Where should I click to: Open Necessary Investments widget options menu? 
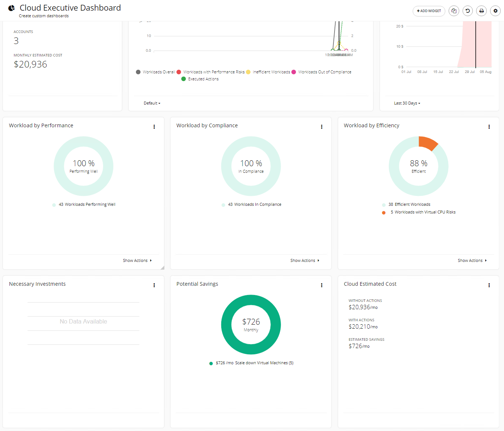tap(154, 285)
